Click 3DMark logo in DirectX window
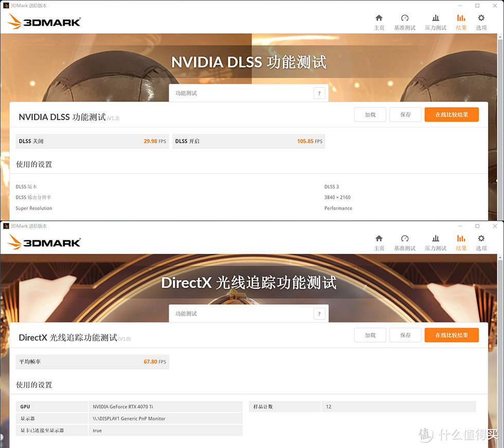The height and width of the screenshot is (448, 504). point(44,242)
